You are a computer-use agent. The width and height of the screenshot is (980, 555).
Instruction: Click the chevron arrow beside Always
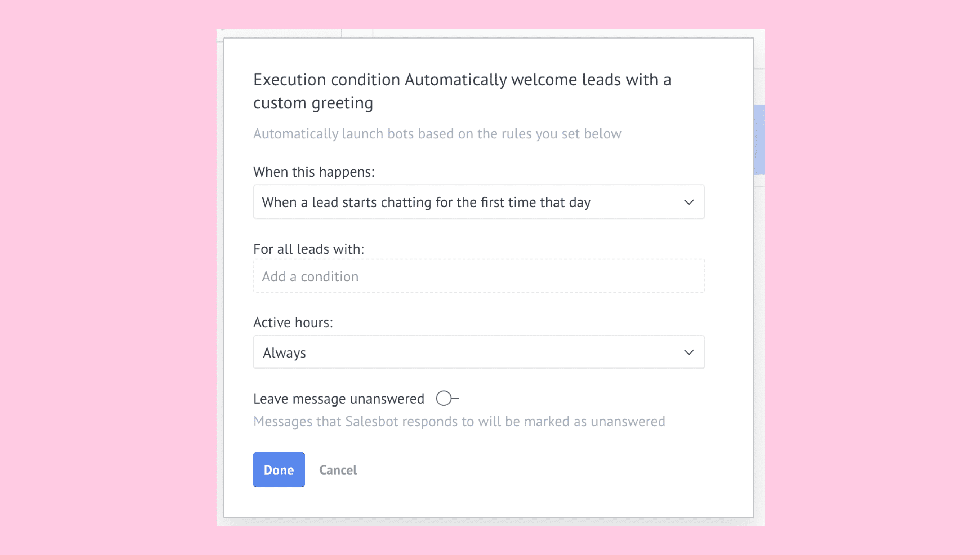(x=689, y=352)
